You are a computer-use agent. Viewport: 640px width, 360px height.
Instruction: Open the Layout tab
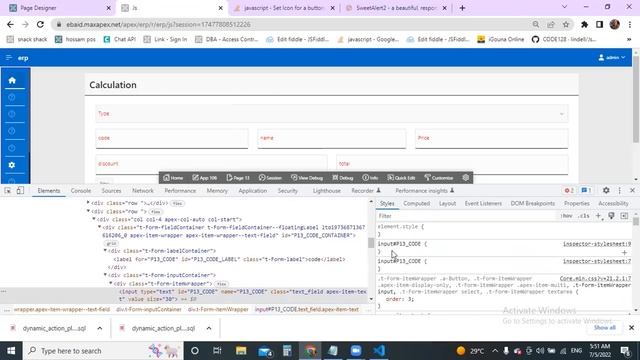click(447, 203)
